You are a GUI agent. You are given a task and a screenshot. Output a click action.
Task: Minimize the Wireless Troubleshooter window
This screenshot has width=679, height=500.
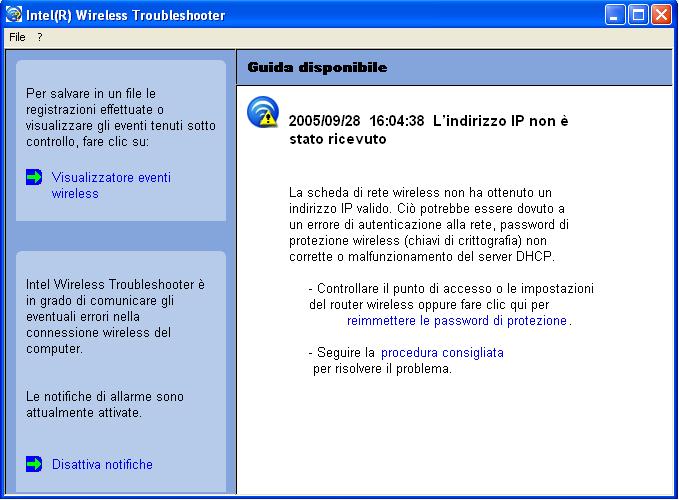pos(614,15)
